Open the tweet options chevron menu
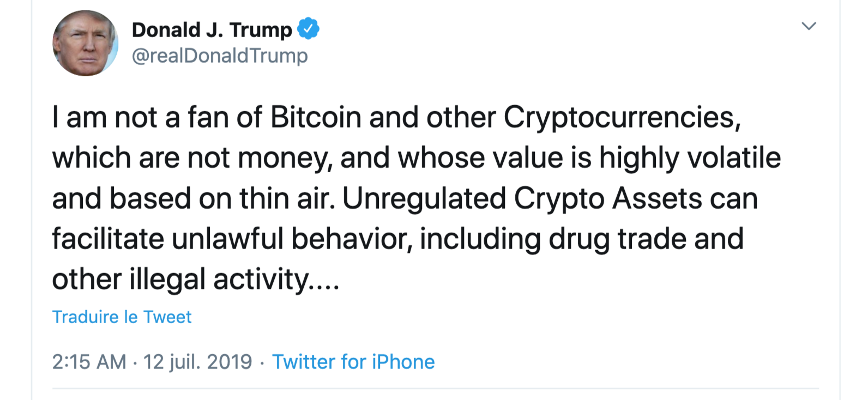This screenshot has width=868, height=400. [x=809, y=26]
